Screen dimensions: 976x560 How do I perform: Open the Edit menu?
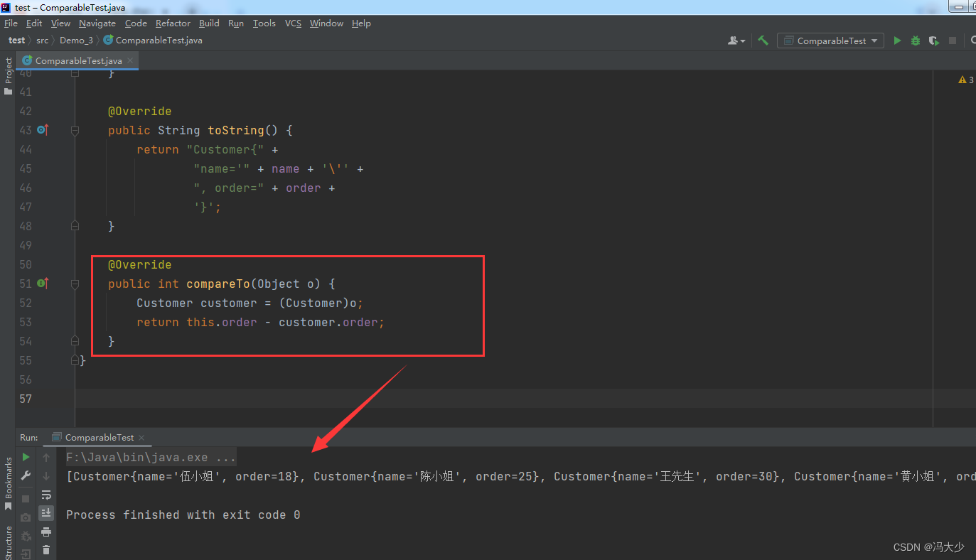pyautogui.click(x=34, y=23)
